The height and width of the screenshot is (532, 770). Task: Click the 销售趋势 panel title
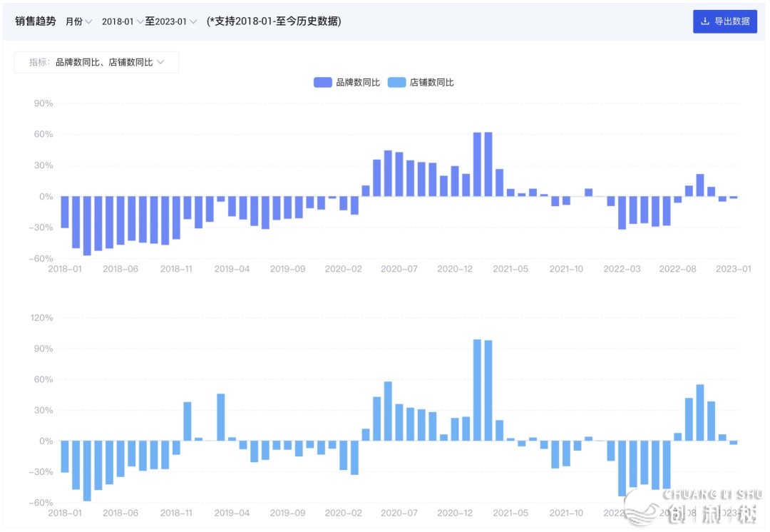(35, 21)
